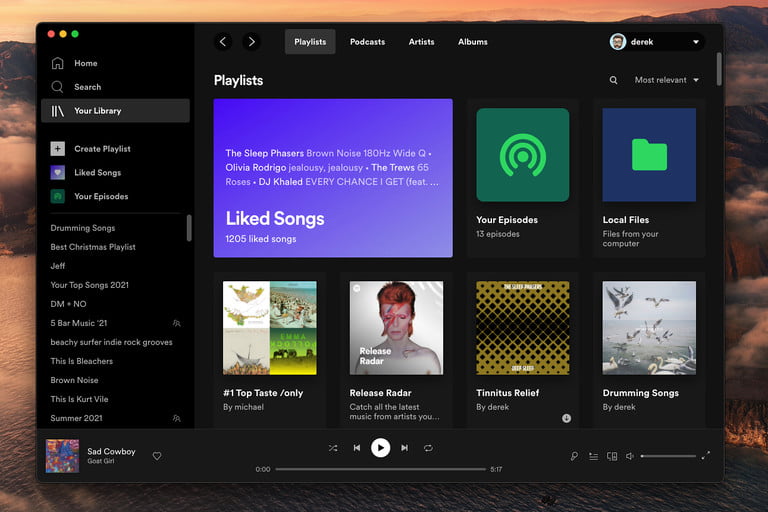Switch to the Albums tab

tap(473, 42)
